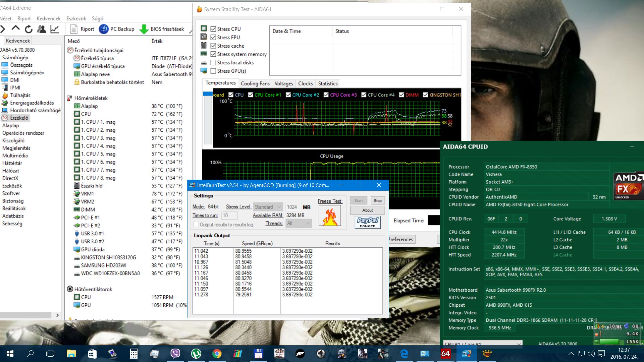Click the Érték column header
This screenshot has width=644, height=362.
(170, 41)
